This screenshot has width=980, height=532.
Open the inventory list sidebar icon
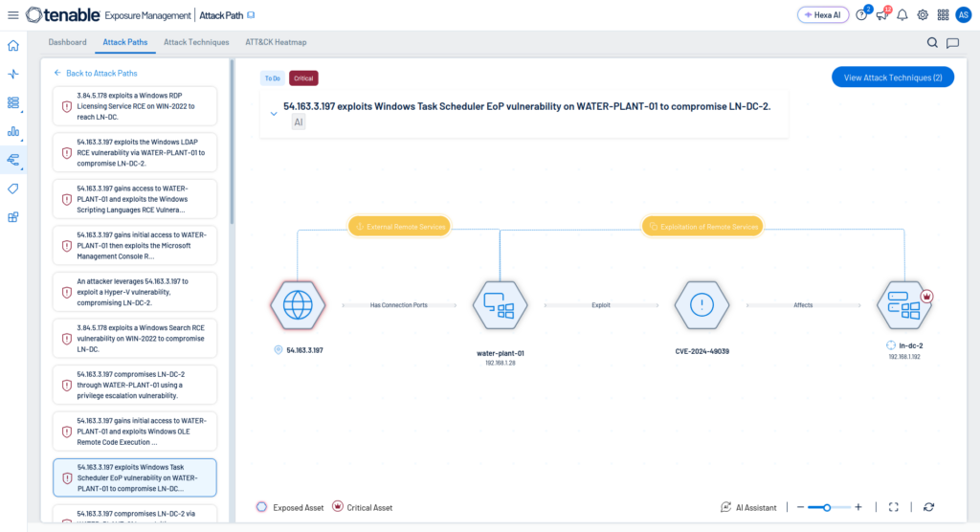pyautogui.click(x=13, y=102)
